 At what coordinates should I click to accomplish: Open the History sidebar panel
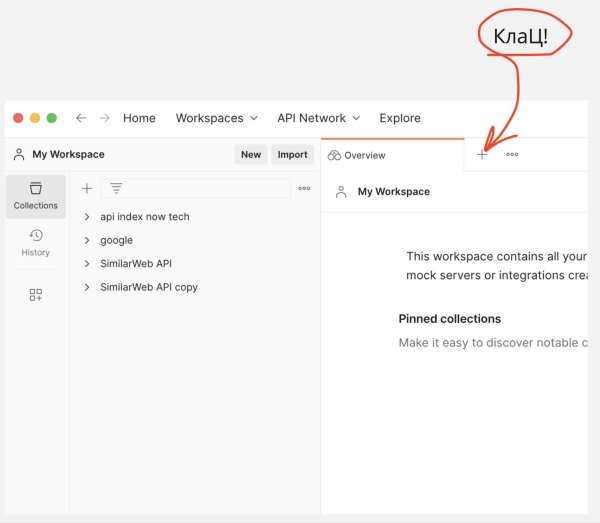point(36,242)
